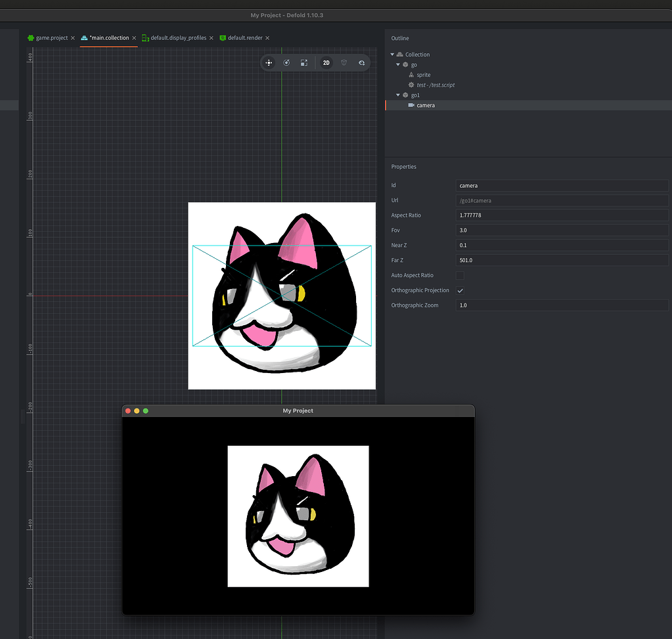The height and width of the screenshot is (639, 672).
Task: Toggle the perspective camera icon in the toolbar
Action: pyautogui.click(x=344, y=62)
